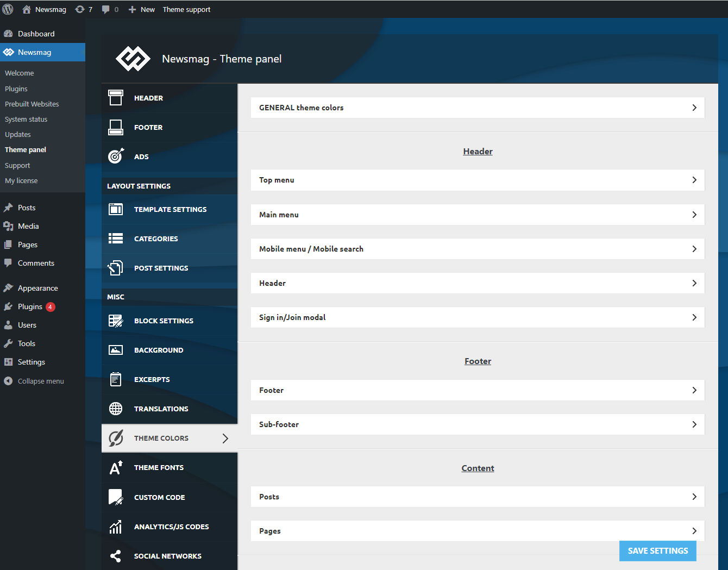Click the Header panel icon
This screenshot has width=728, height=570.
tap(116, 98)
